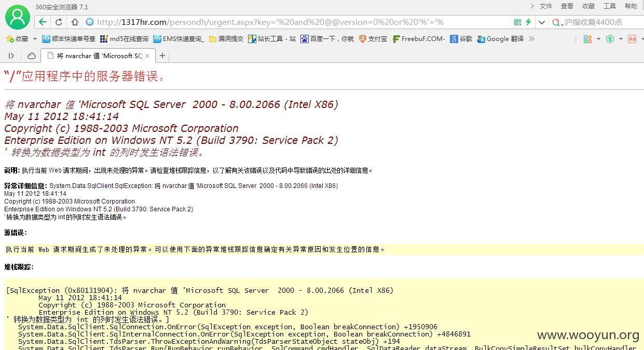The width and height of the screenshot is (644, 350).
Task: Open the QR code icon in address bar
Action: point(517,22)
